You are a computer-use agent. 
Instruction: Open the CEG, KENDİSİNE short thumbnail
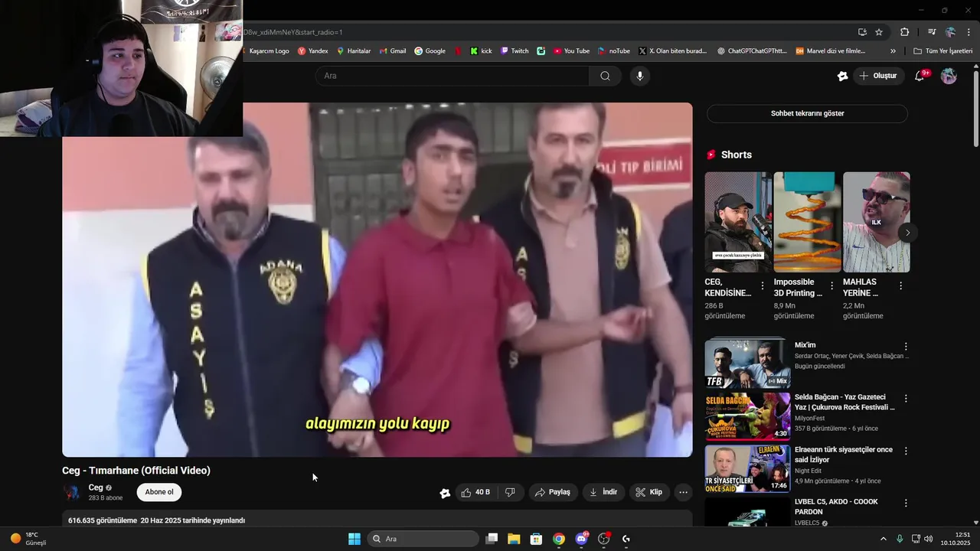click(x=738, y=222)
